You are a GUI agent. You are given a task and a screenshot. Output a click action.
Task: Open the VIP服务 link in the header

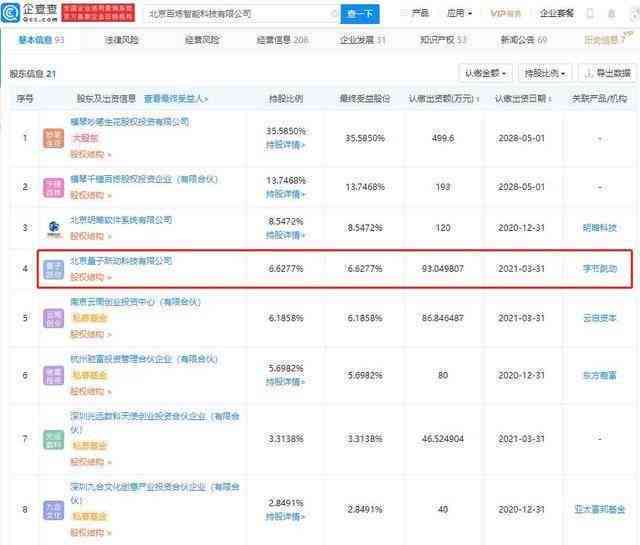click(506, 13)
